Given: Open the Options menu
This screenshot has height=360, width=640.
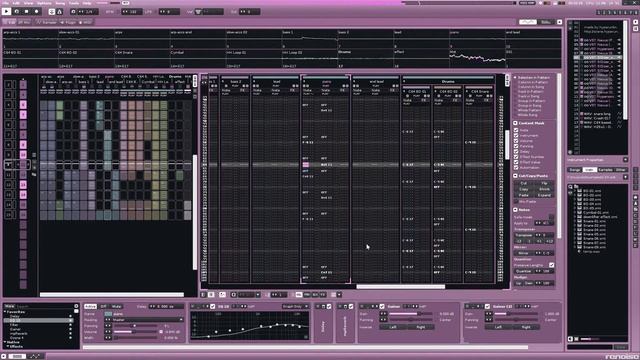Looking at the screenshot, I should tap(44, 3).
